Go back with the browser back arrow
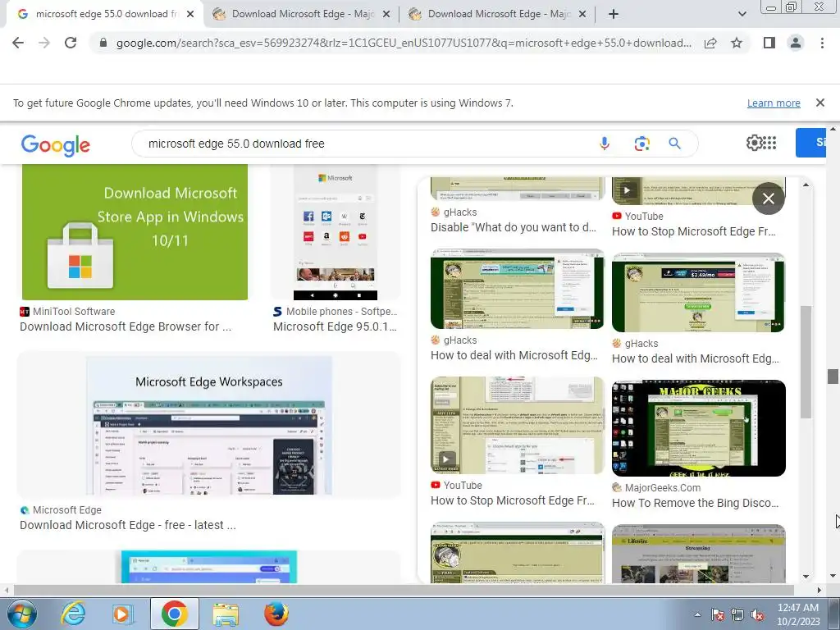The image size is (840, 630). pos(18,43)
